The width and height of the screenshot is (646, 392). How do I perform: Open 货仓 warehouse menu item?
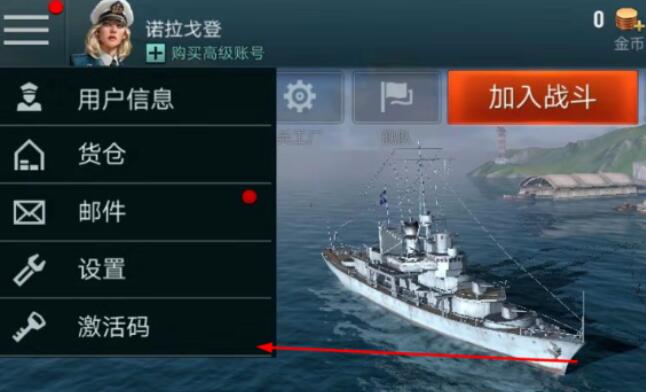click(136, 154)
